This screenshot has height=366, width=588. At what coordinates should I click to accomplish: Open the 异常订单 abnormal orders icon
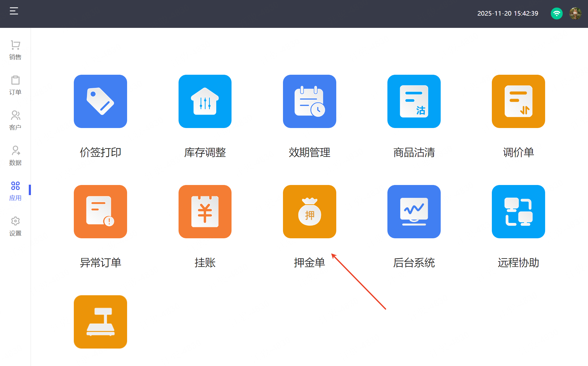(x=100, y=212)
